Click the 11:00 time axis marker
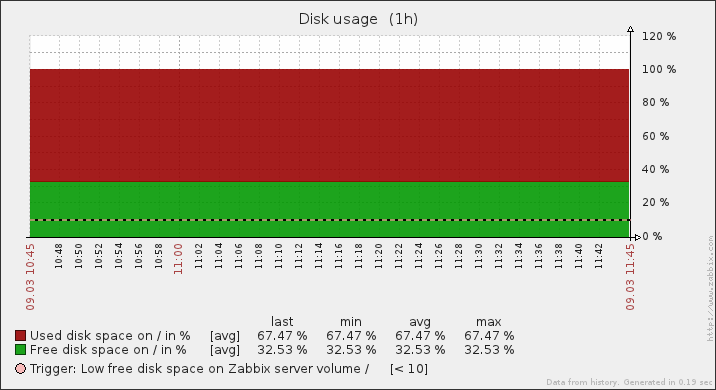The height and width of the screenshot is (390, 716). (x=178, y=259)
